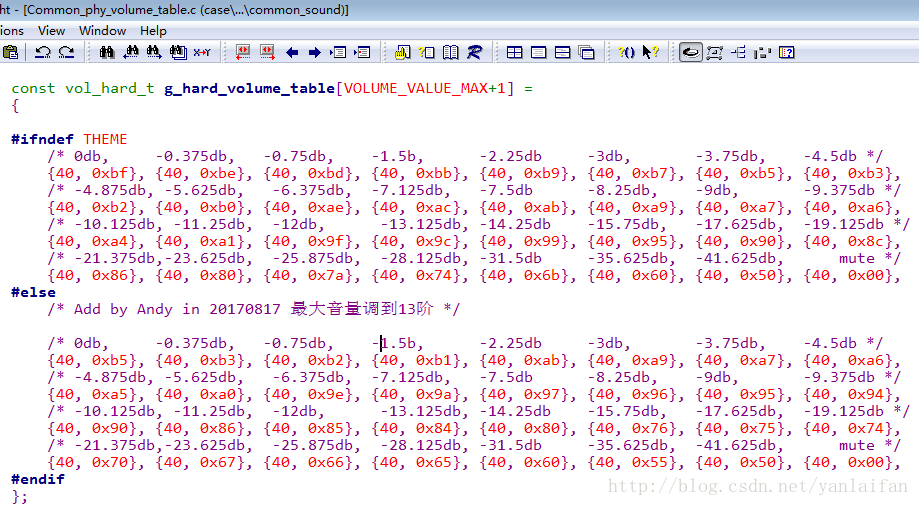
Task: Click the hex value 0x9e
Action: (x=326, y=395)
